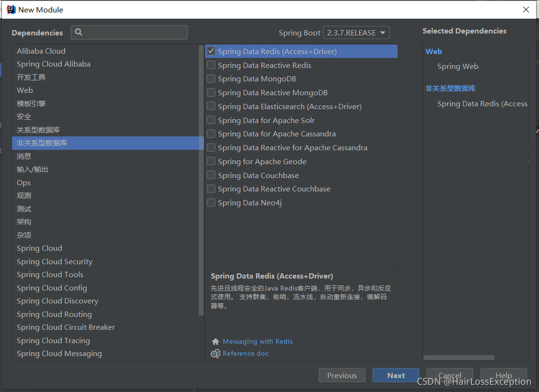Select Spring Cloud Circuit Breaker category
Image resolution: width=539 pixels, height=392 pixels.
[x=105, y=327]
